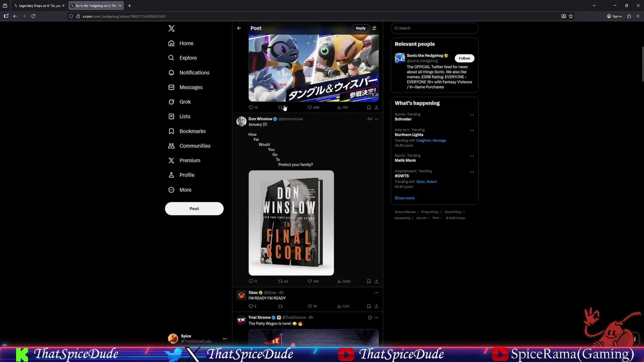
Task: Click the X logo in the sidebar
Action: click(172, 29)
